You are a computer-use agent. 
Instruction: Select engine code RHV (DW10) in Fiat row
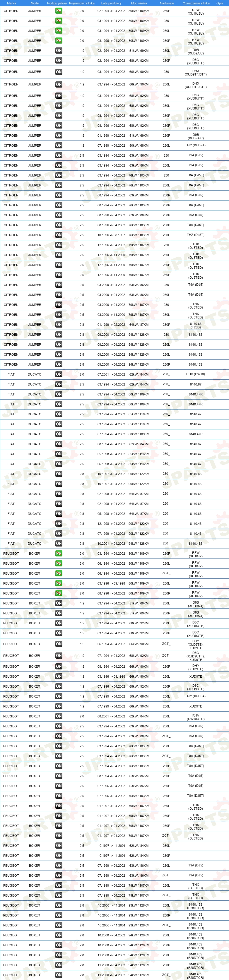(196, 374)
